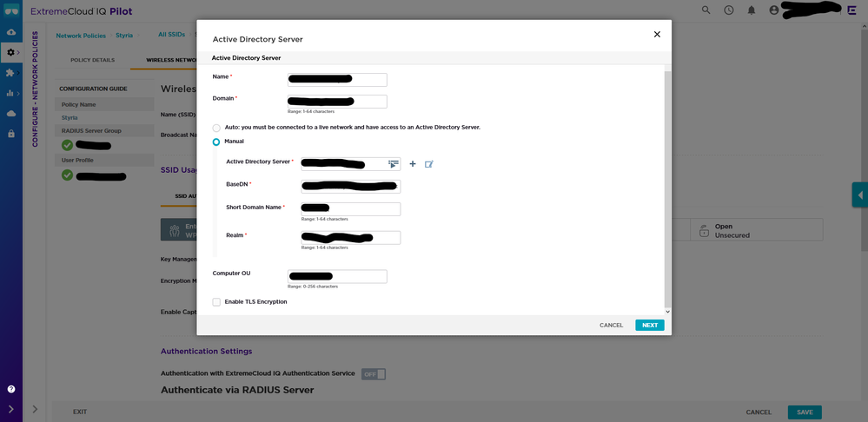Select the Manual radio option

[x=216, y=142]
